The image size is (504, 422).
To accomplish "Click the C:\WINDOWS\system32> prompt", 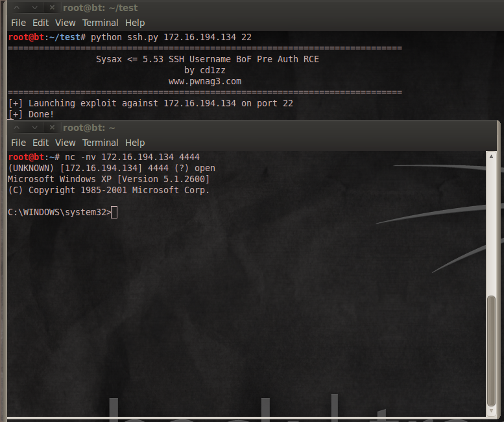I will click(x=60, y=212).
